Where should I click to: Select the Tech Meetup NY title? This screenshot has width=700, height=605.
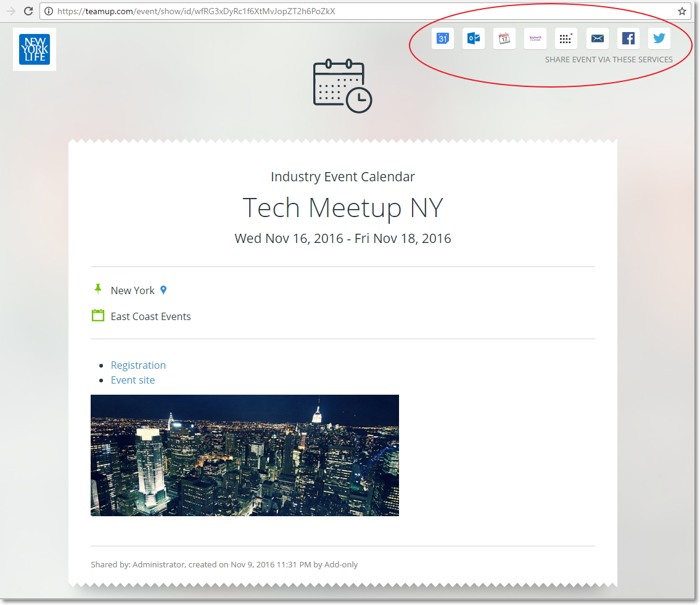343,208
